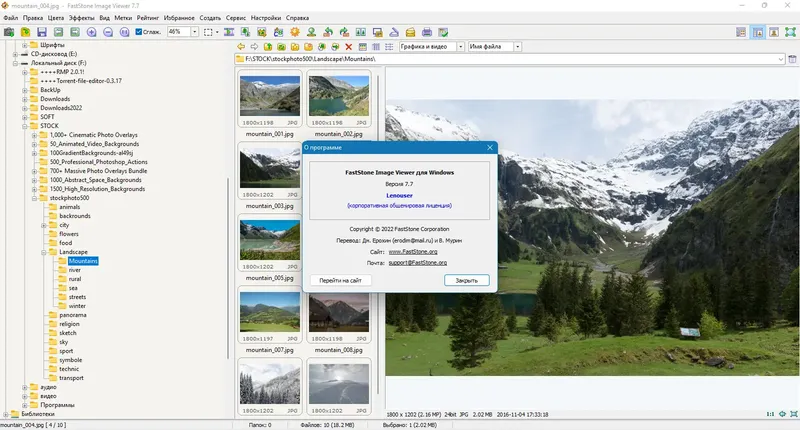Image resolution: width=800 pixels, height=430 pixels.
Task: Click the Save As floppy disk icon
Action: [42, 32]
